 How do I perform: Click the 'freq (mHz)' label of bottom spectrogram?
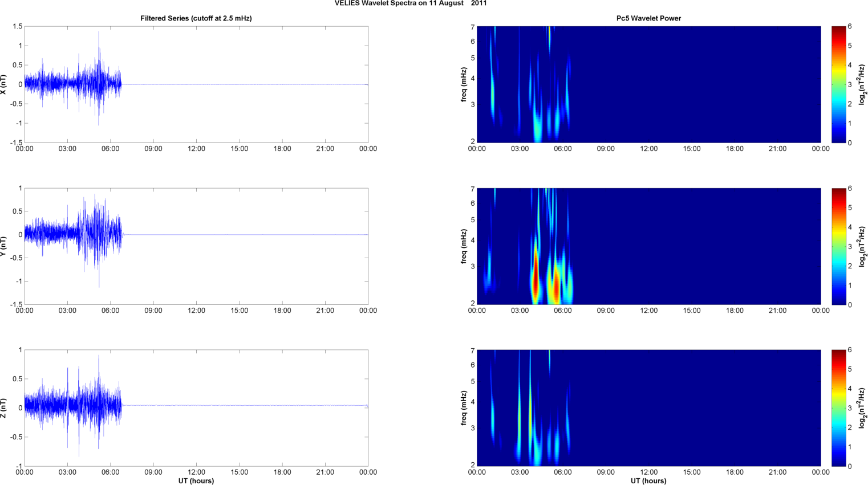click(x=464, y=408)
